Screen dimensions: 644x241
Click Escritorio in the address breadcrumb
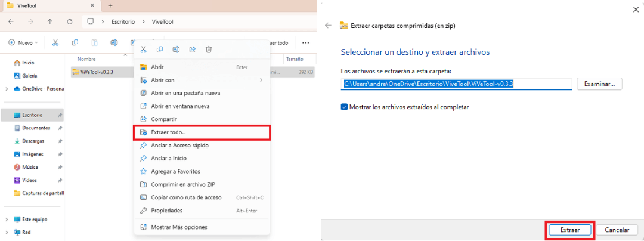point(123,21)
